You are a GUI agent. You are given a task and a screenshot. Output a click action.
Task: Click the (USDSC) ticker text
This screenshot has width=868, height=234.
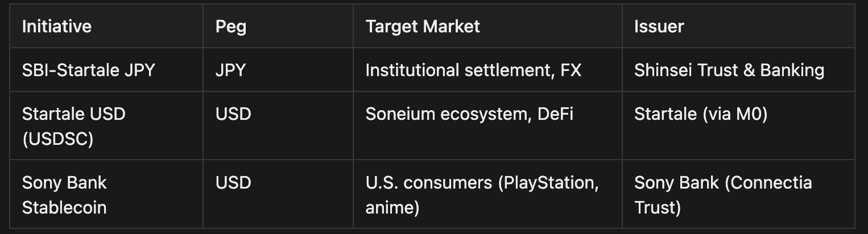57,139
